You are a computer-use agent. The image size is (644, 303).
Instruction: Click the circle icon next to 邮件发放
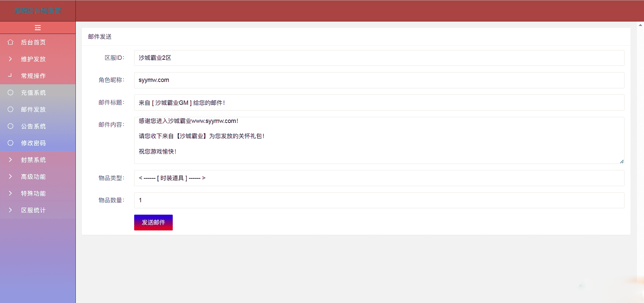[x=10, y=109]
